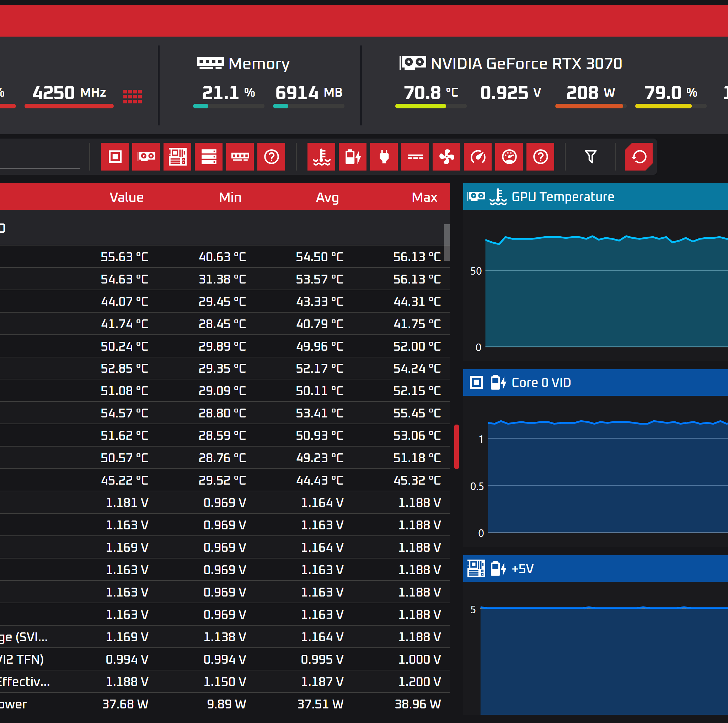
Task: Click the sensor table vertical scrollbar
Action: (x=447, y=243)
